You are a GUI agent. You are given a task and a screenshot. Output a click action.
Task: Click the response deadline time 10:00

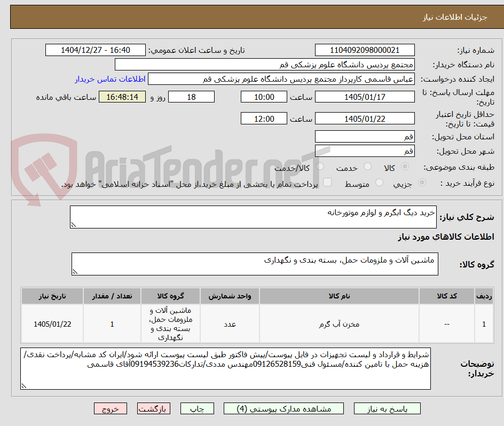264,97
